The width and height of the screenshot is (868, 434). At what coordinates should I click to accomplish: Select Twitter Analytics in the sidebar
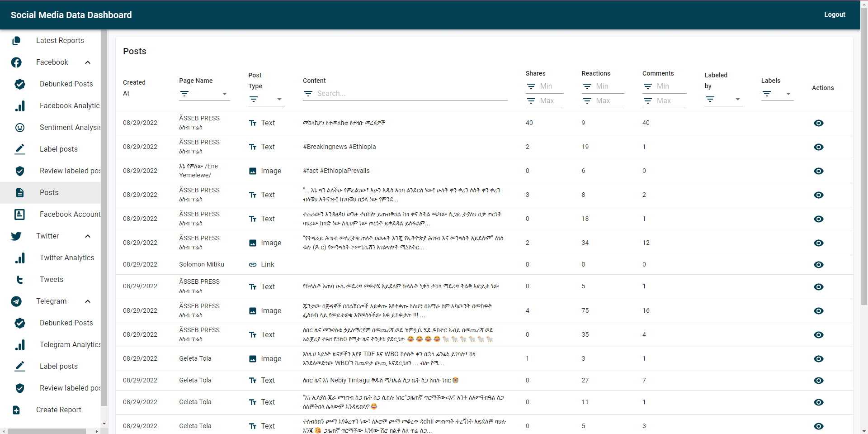(67, 258)
